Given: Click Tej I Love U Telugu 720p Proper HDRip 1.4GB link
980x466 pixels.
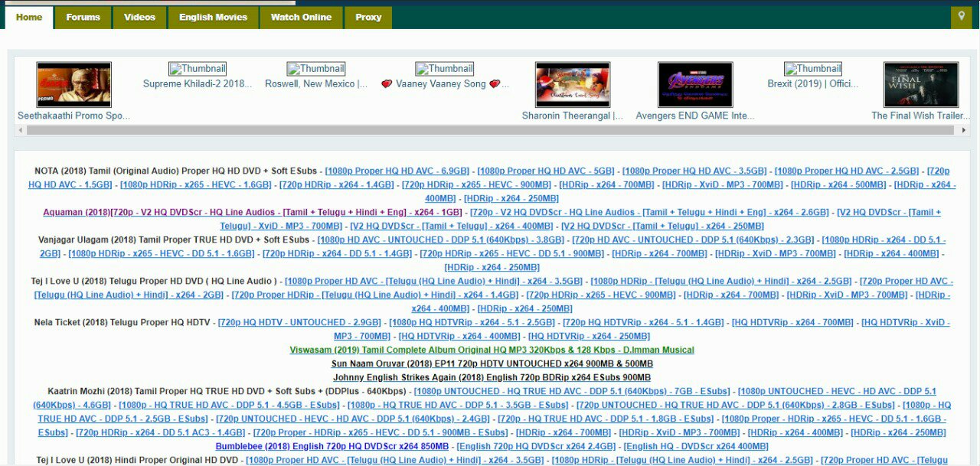Looking at the screenshot, I should 375,295.
